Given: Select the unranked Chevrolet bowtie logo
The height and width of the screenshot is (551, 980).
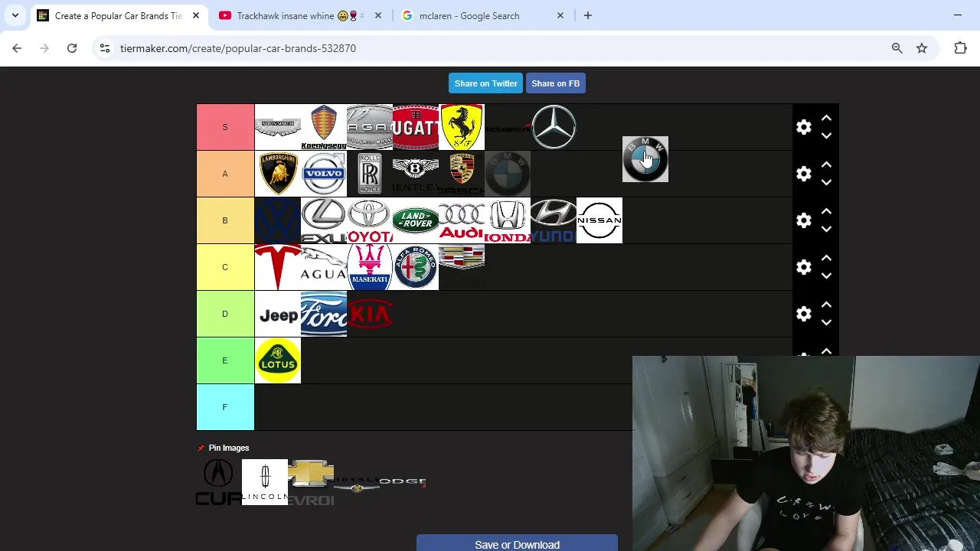Looking at the screenshot, I should click(310, 482).
